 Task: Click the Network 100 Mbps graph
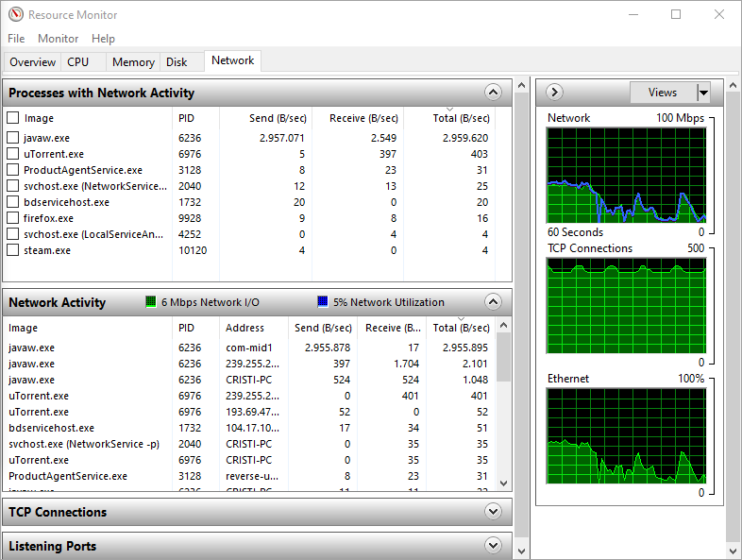[626, 175]
